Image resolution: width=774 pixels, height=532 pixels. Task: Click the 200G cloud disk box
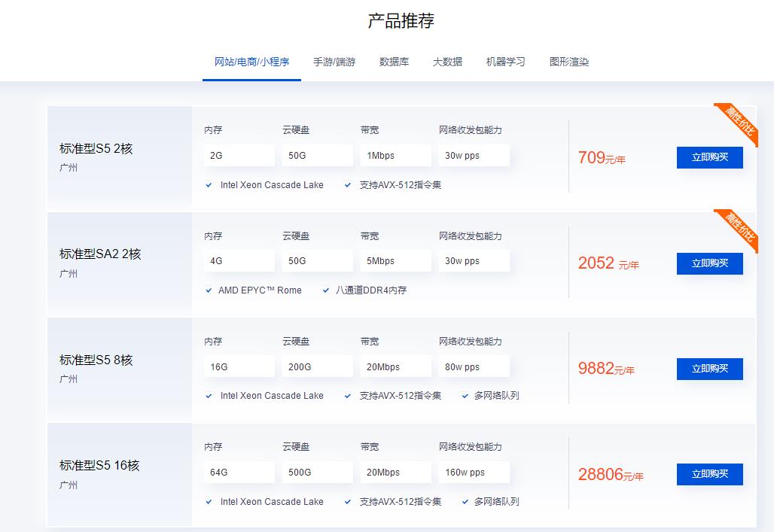(318, 367)
